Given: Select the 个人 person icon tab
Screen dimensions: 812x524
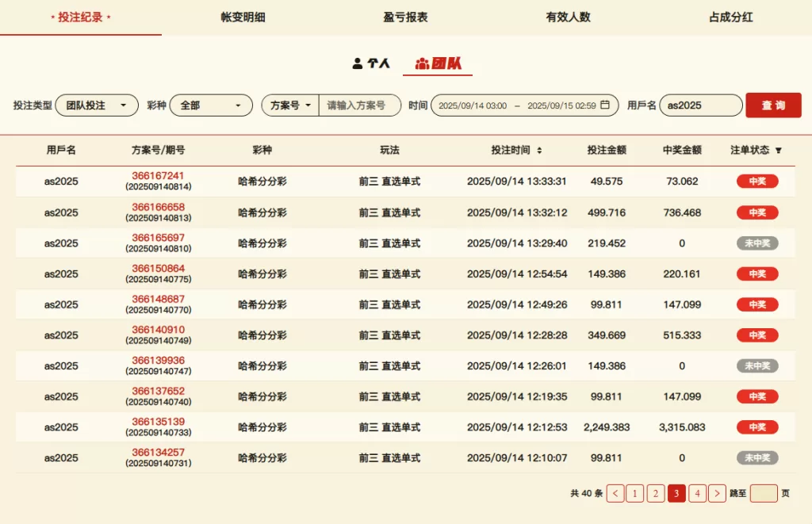Looking at the screenshot, I should click(x=371, y=63).
